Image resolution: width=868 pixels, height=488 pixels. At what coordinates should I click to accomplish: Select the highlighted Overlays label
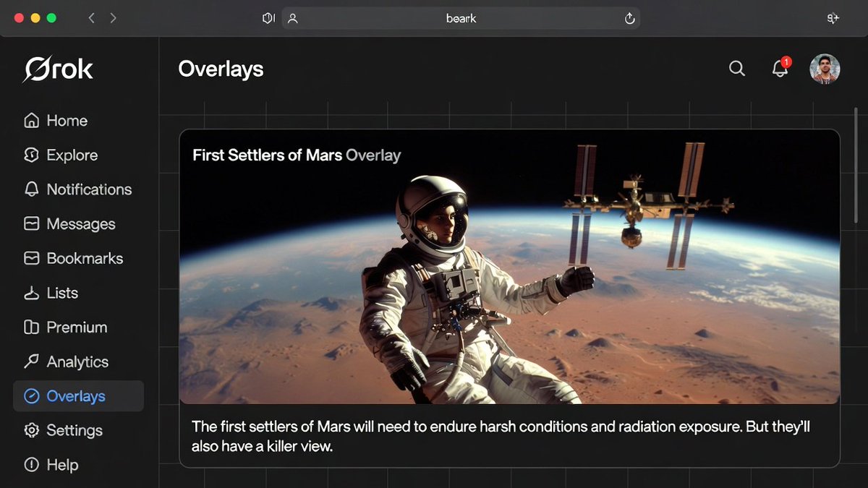click(x=76, y=396)
